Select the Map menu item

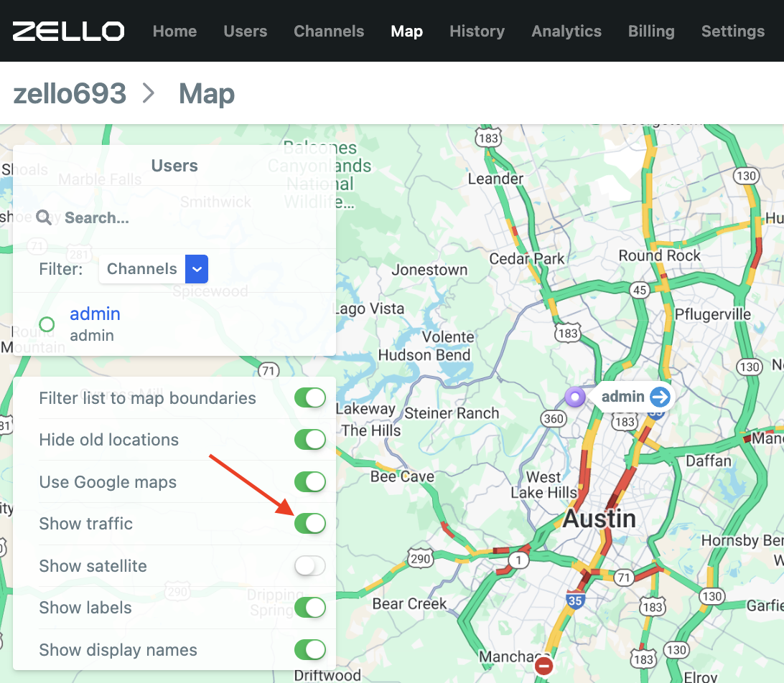click(406, 31)
